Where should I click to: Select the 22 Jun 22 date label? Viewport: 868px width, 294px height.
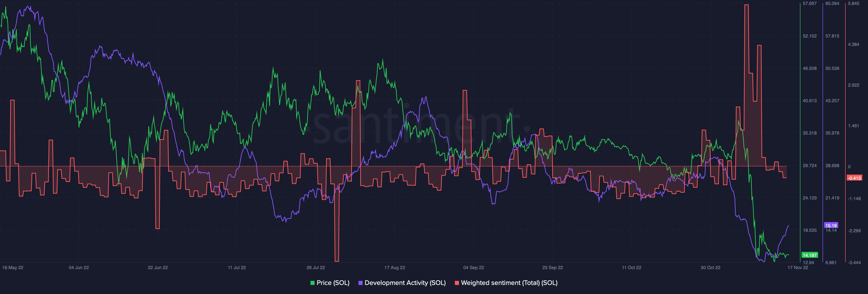click(158, 268)
